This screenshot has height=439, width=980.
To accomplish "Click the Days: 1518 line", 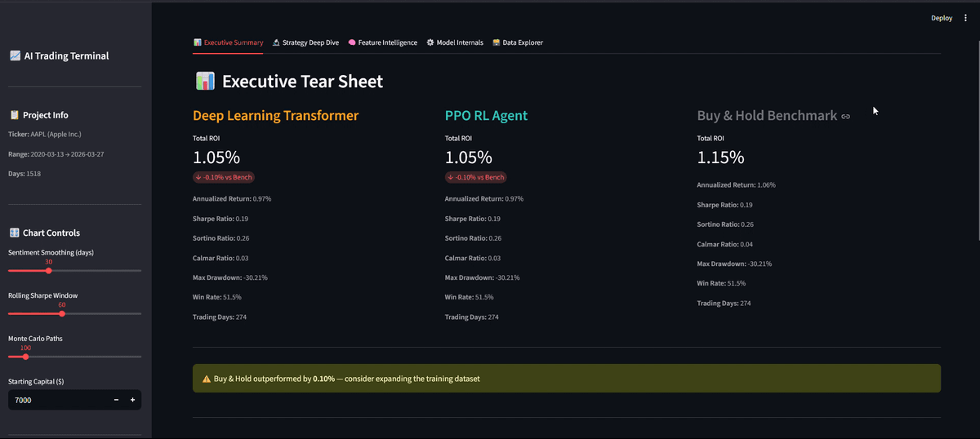I will click(x=24, y=174).
